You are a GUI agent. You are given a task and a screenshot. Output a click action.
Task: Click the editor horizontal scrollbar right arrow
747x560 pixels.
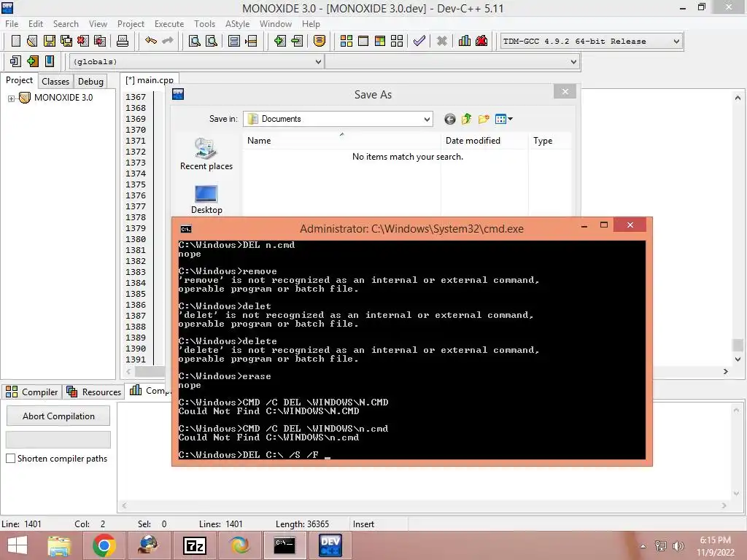726,371
